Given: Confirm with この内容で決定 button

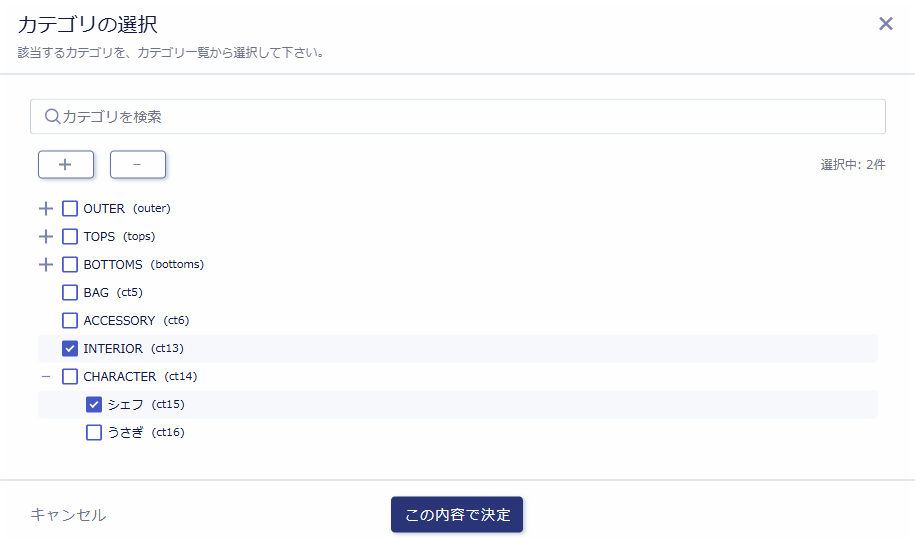Looking at the screenshot, I should coord(457,515).
